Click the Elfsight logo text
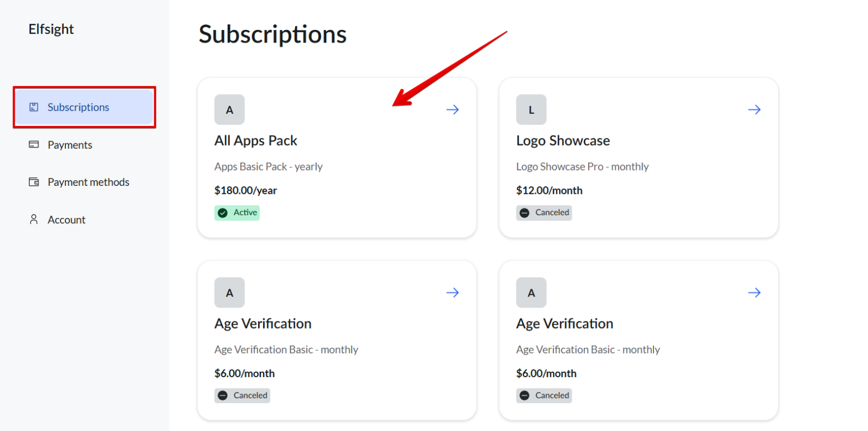Image resolution: width=868 pixels, height=431 pixels. tap(51, 29)
